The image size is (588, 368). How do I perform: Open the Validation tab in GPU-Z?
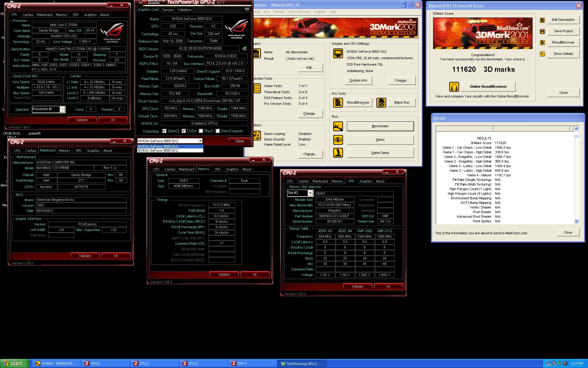pyautogui.click(x=184, y=10)
